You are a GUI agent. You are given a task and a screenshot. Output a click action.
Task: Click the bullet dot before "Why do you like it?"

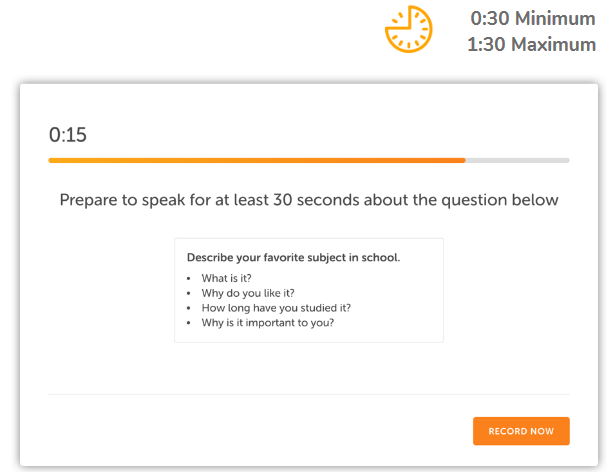click(189, 293)
